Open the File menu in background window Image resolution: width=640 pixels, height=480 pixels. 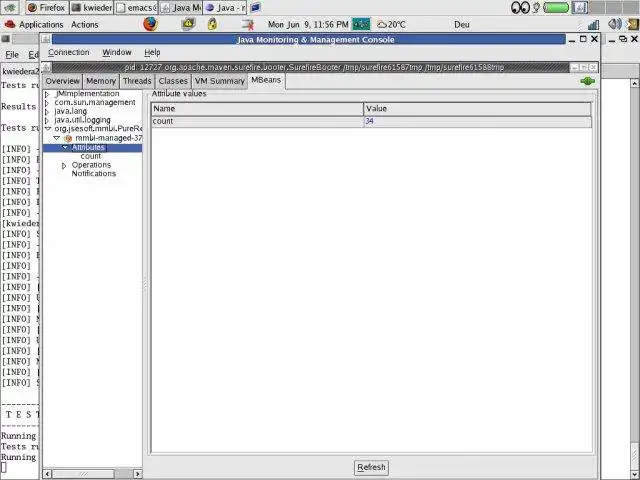pyautogui.click(x=12, y=54)
